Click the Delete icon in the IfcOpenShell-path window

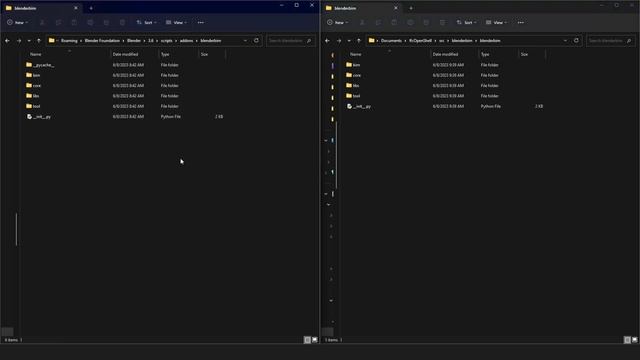pos(442,22)
